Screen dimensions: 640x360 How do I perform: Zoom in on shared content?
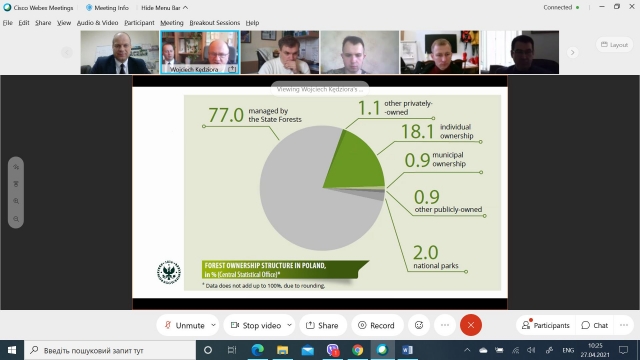point(16,201)
